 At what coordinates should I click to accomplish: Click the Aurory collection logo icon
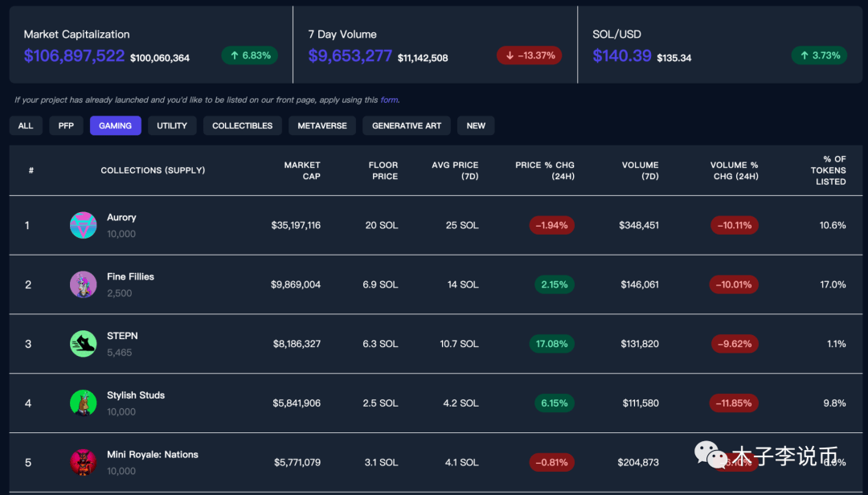click(83, 225)
